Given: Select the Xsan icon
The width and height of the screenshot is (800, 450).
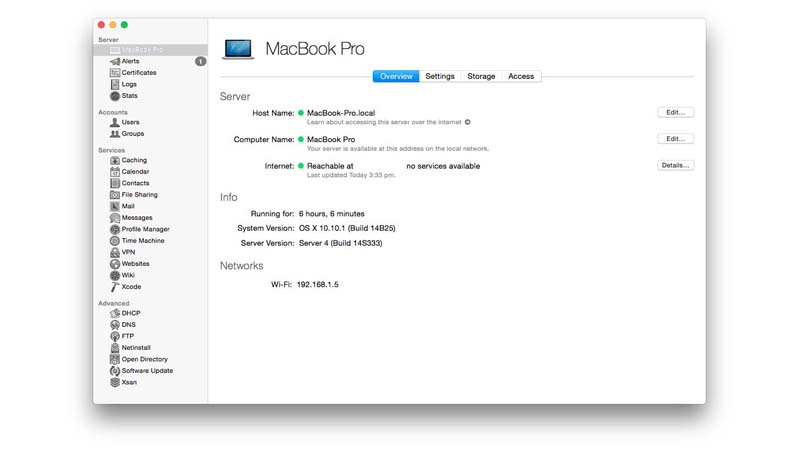Looking at the screenshot, I should tap(115, 382).
